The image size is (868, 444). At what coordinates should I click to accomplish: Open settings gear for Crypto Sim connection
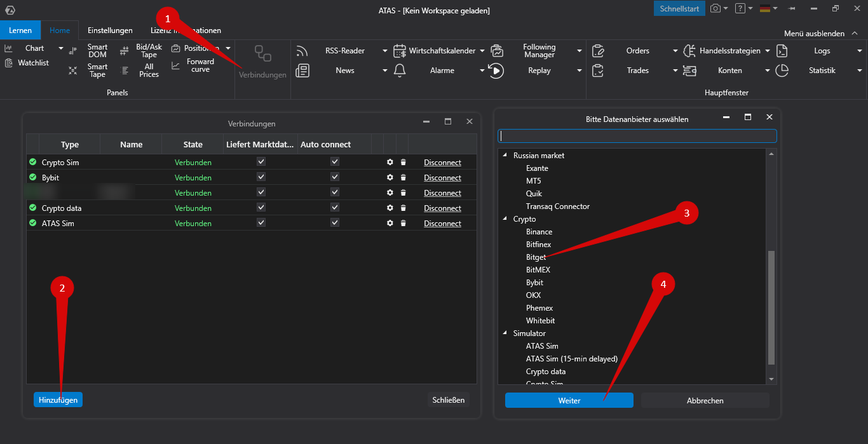point(390,162)
